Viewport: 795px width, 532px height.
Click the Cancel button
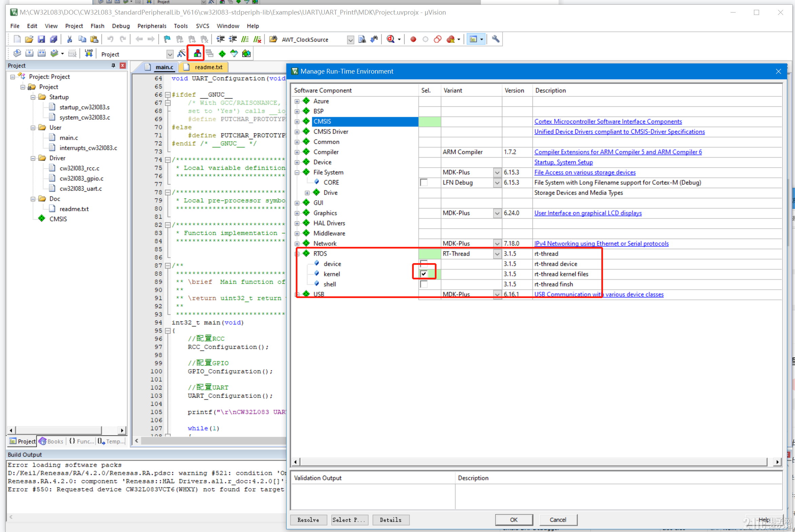(x=558, y=520)
